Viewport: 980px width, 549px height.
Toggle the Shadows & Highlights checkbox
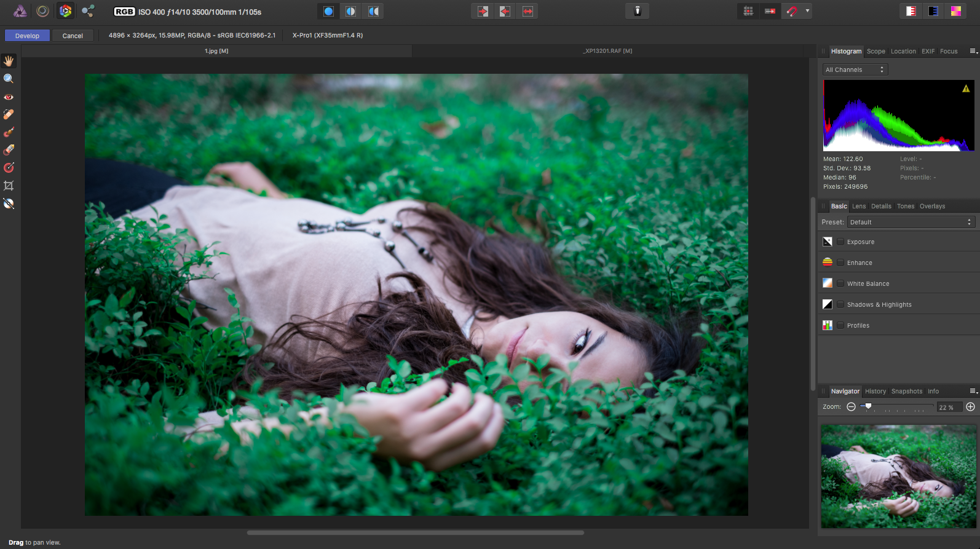click(x=840, y=304)
